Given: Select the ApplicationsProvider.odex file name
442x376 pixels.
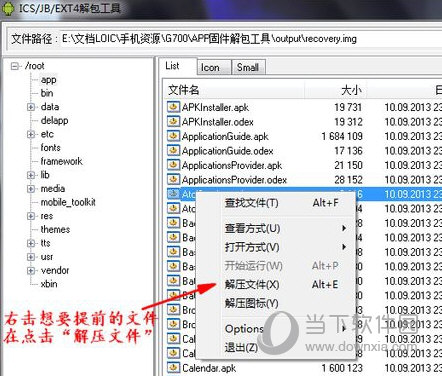Looking at the screenshot, I should tap(234, 180).
